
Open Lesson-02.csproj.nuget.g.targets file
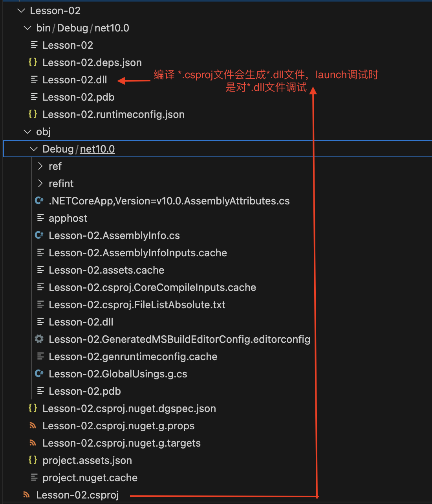click(x=121, y=443)
